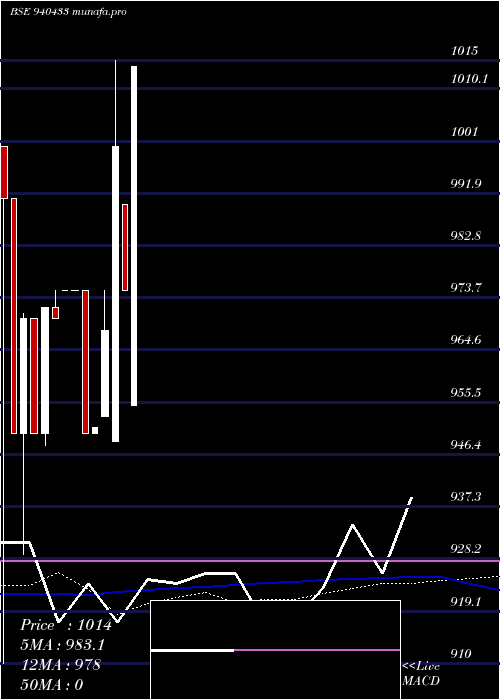Click the 1015 price axis label
Image resolution: width=500 pixels, height=700 pixels.
(464, 50)
